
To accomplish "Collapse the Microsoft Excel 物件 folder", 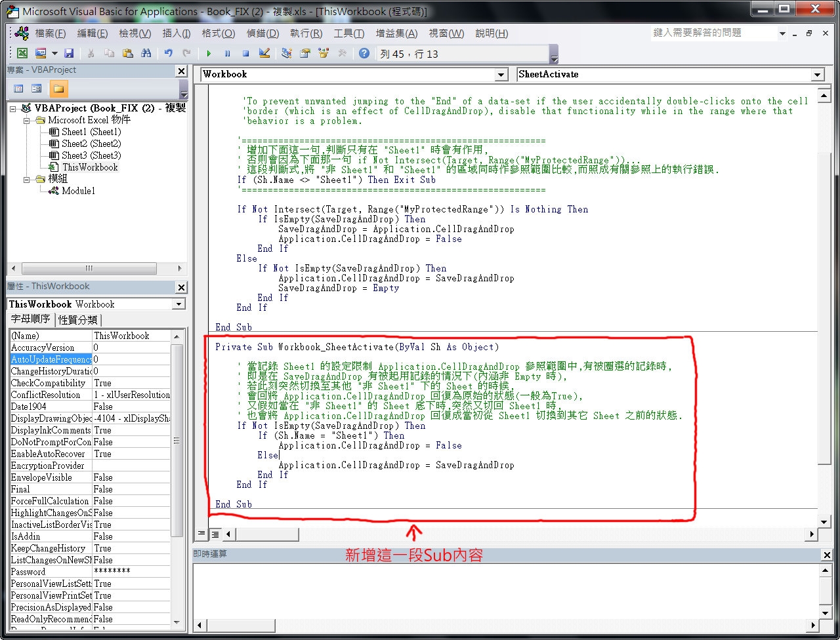I will coord(27,121).
